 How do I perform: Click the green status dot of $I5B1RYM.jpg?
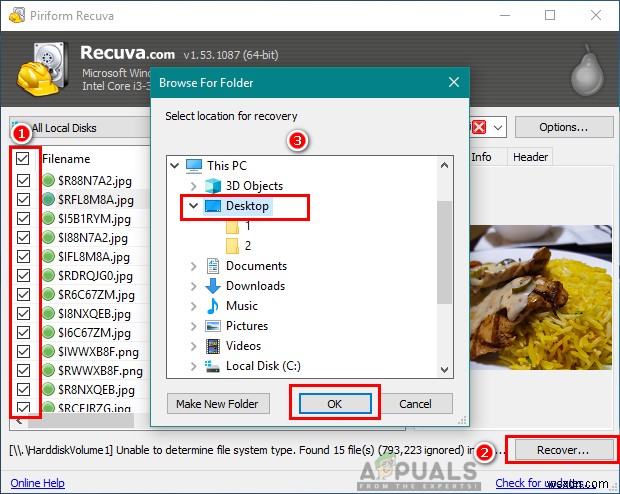[x=48, y=218]
